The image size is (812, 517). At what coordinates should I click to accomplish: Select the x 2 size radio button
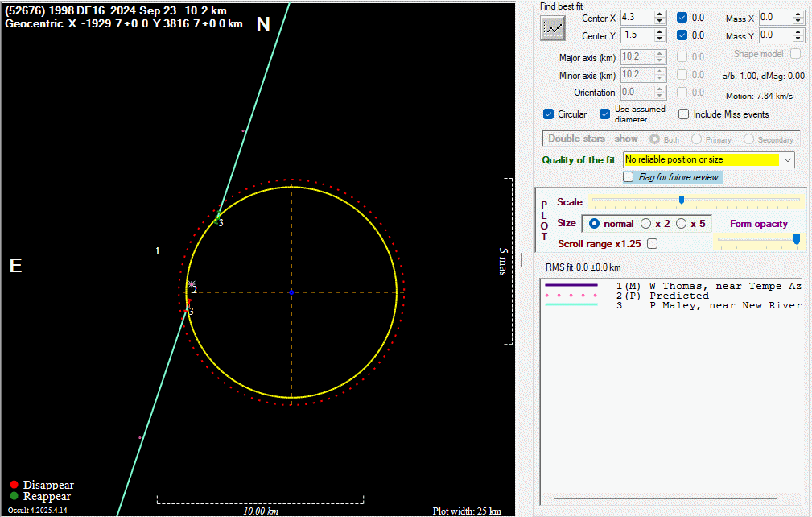tap(645, 224)
